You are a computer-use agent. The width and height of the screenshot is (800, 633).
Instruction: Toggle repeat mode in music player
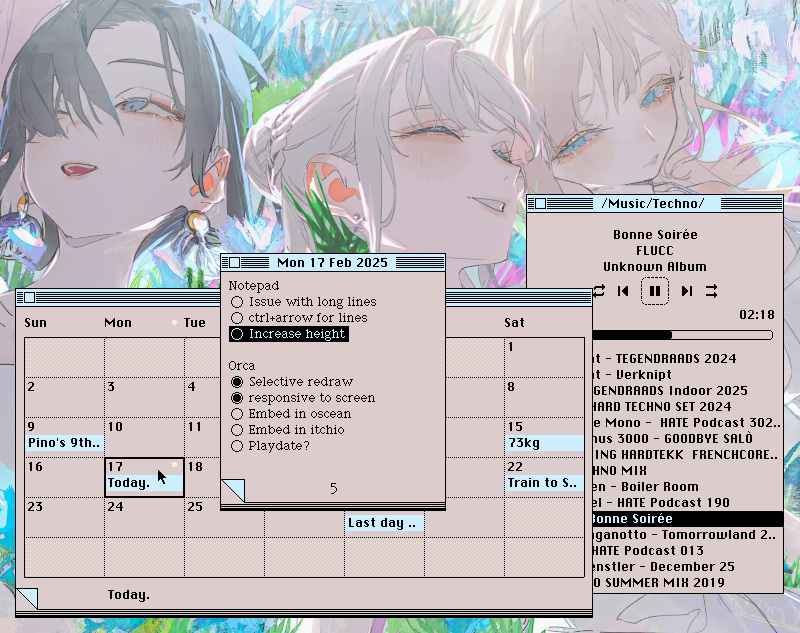(x=599, y=291)
